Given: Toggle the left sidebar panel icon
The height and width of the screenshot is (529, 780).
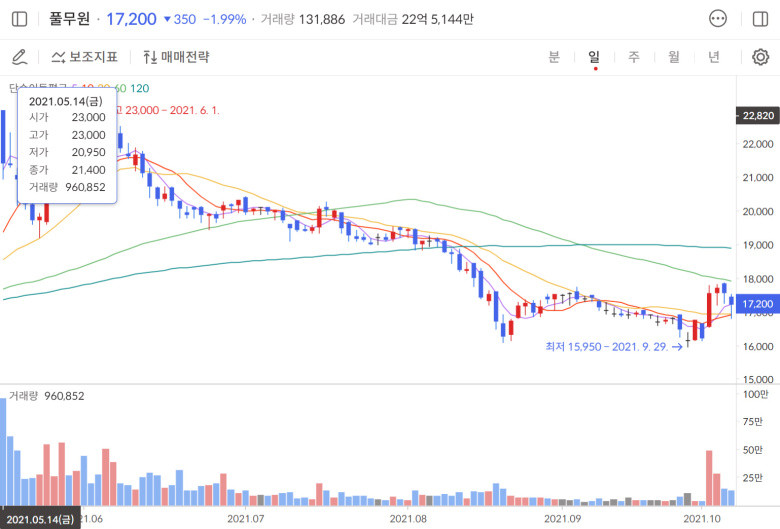Looking at the screenshot, I should point(19,19).
